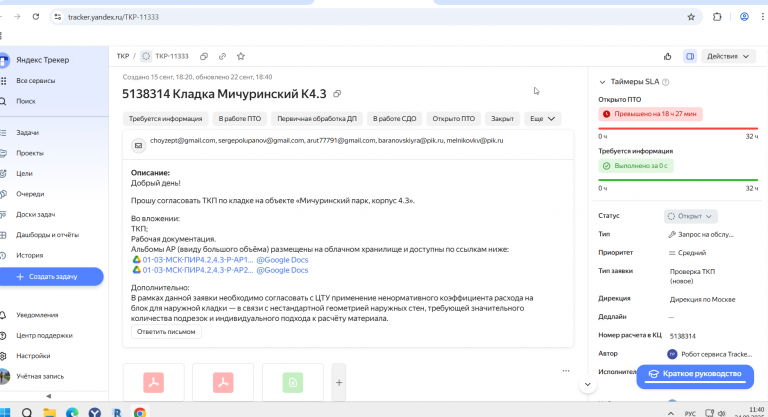Click the TKP-11333 issue key breadcrumb
Screen dimensions: 768x417
coord(171,56)
